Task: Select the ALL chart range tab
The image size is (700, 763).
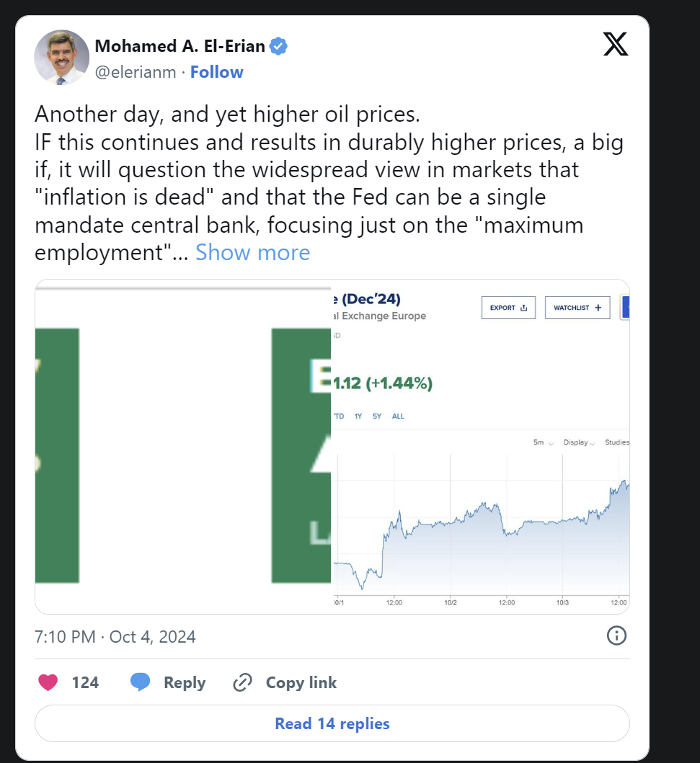Action: (x=398, y=416)
